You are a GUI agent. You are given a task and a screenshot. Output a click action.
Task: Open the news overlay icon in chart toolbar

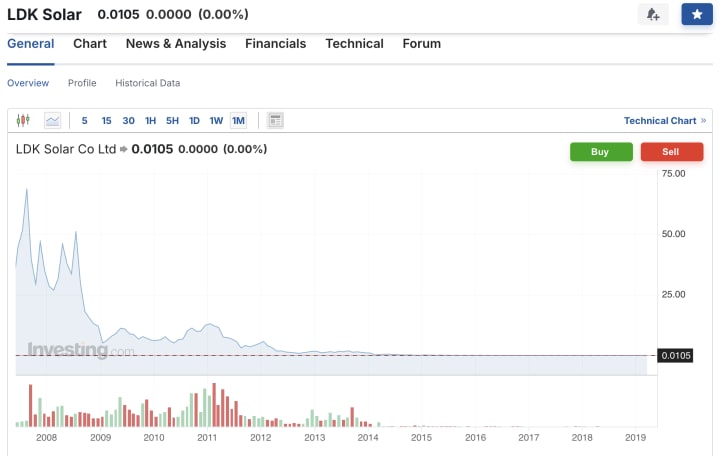pyautogui.click(x=275, y=120)
